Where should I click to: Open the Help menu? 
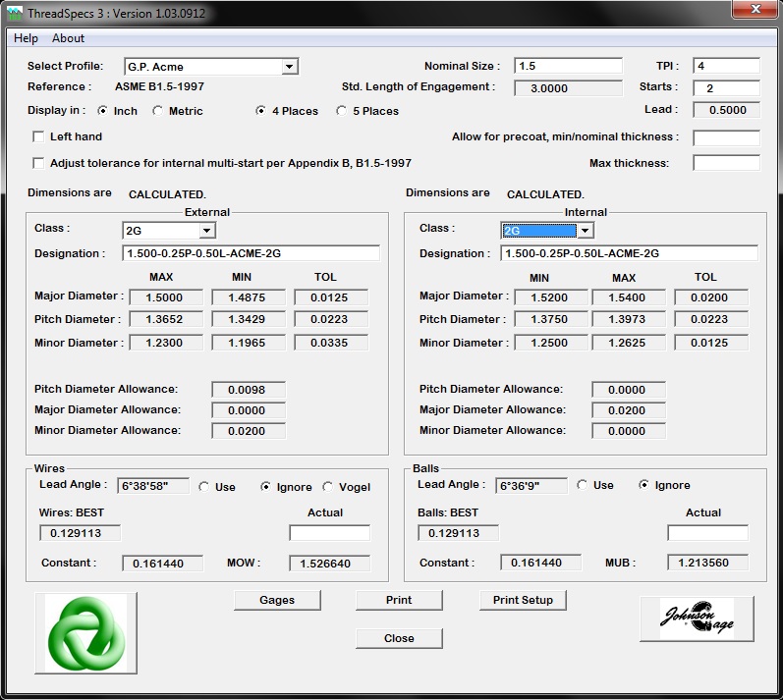click(x=27, y=38)
